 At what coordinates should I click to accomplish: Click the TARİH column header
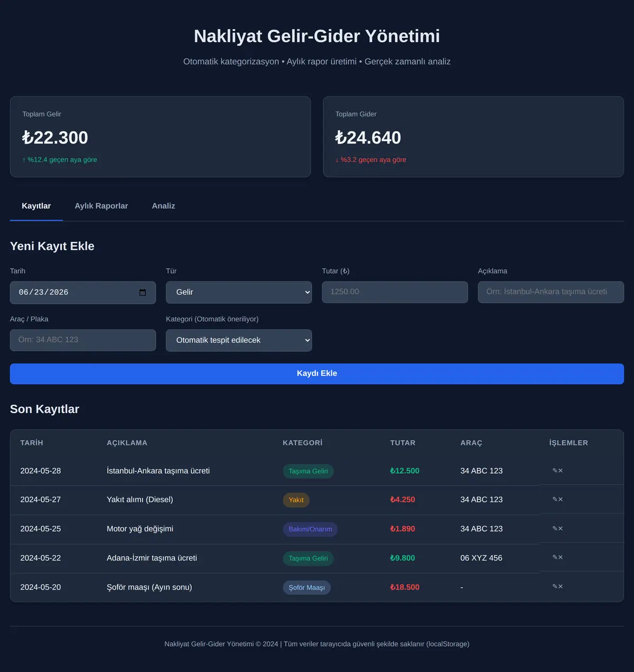pos(32,443)
